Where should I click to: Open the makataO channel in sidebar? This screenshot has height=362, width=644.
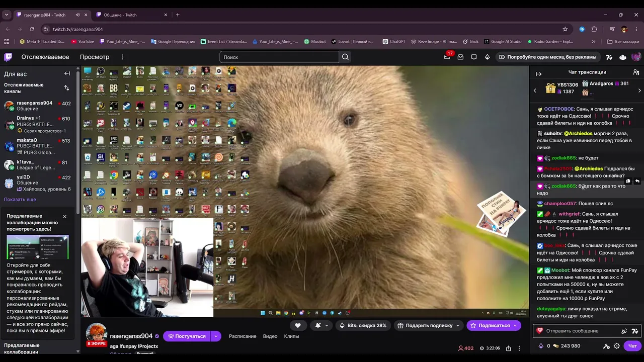38,146
